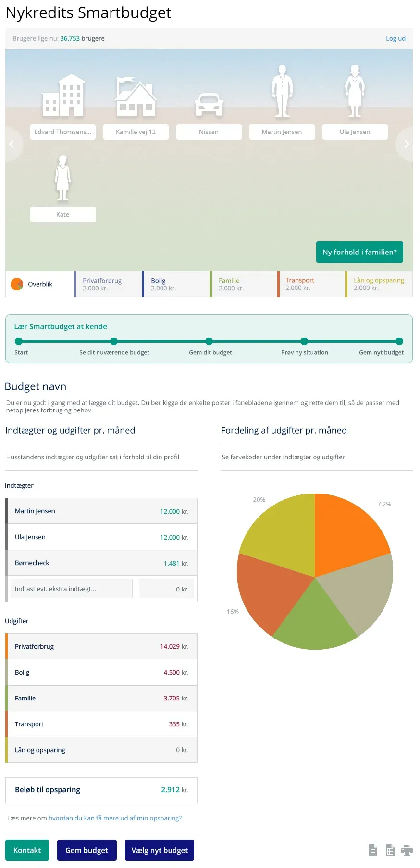This screenshot has width=420, height=868.
Task: Click the Kontakt button
Action: click(x=27, y=850)
